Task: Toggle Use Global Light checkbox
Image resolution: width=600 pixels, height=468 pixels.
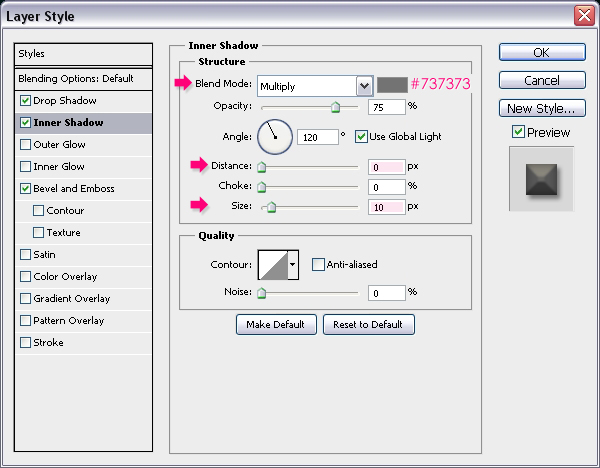Action: pyautogui.click(x=362, y=136)
